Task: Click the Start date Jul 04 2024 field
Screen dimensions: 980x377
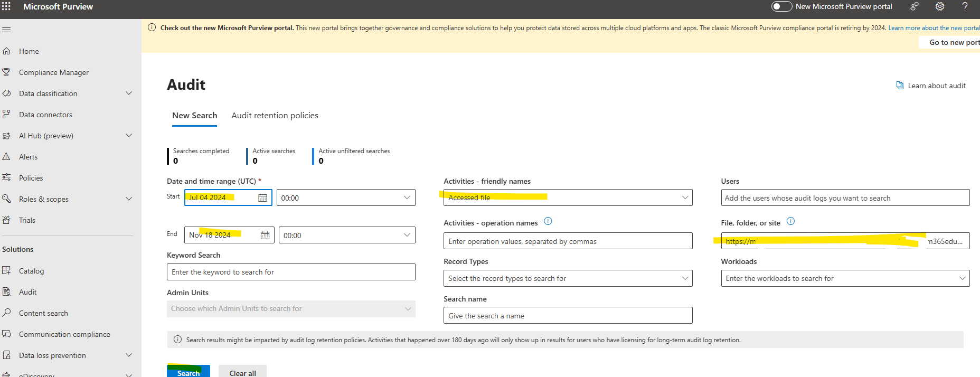Action: (x=228, y=197)
